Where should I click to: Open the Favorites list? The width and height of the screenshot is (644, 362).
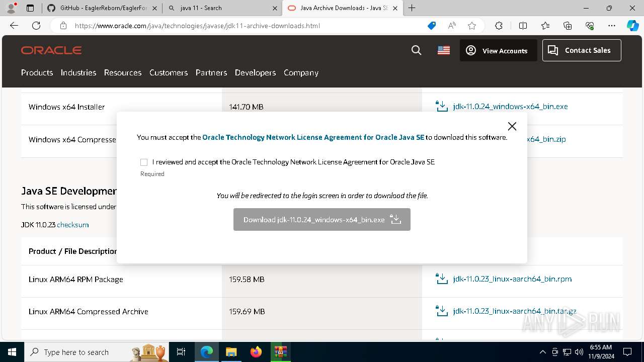tap(545, 26)
